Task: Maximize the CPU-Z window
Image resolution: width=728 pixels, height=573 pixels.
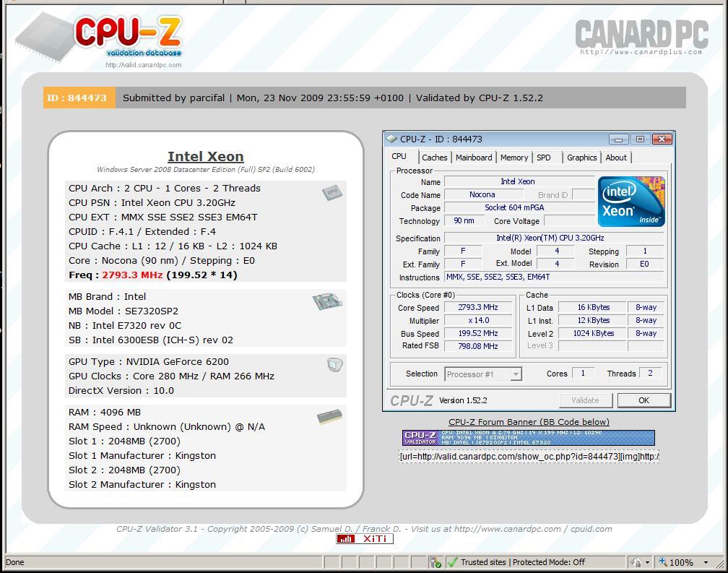Action: [640, 139]
